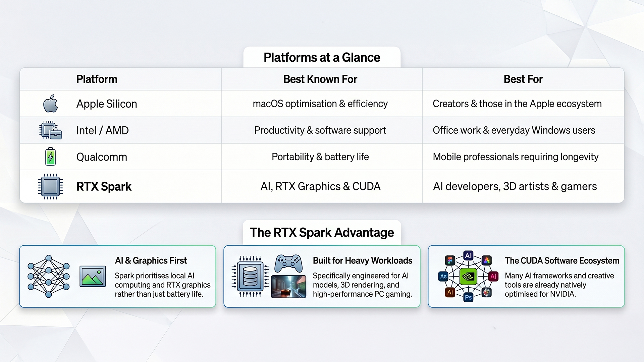Screen dimensions: 644x362
Task: Click the swirl face app icon
Action: 487,293
